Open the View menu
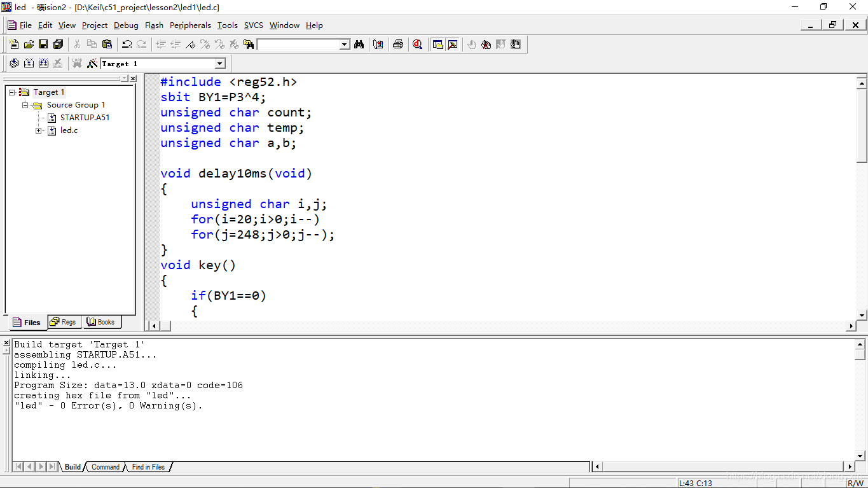 [67, 25]
